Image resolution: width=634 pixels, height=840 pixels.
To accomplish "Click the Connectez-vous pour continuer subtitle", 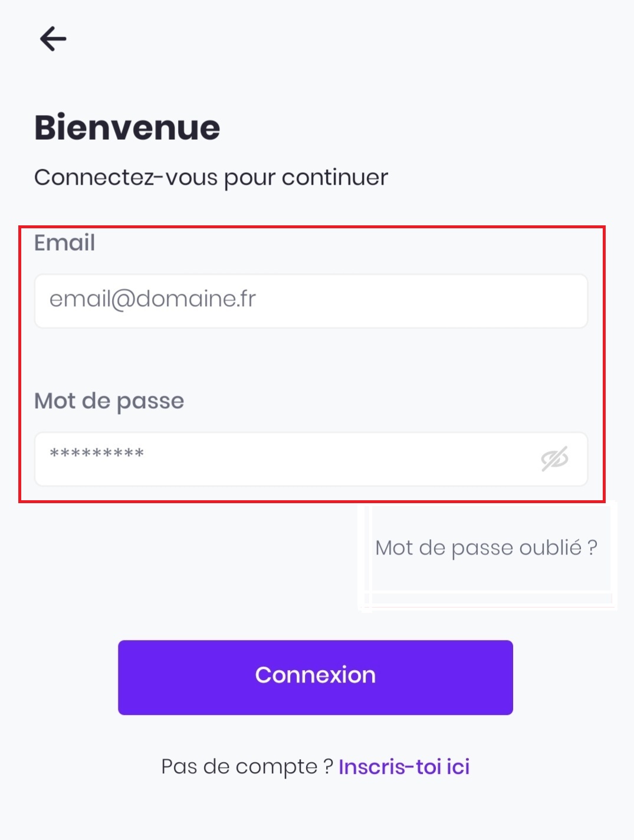I will click(x=211, y=178).
